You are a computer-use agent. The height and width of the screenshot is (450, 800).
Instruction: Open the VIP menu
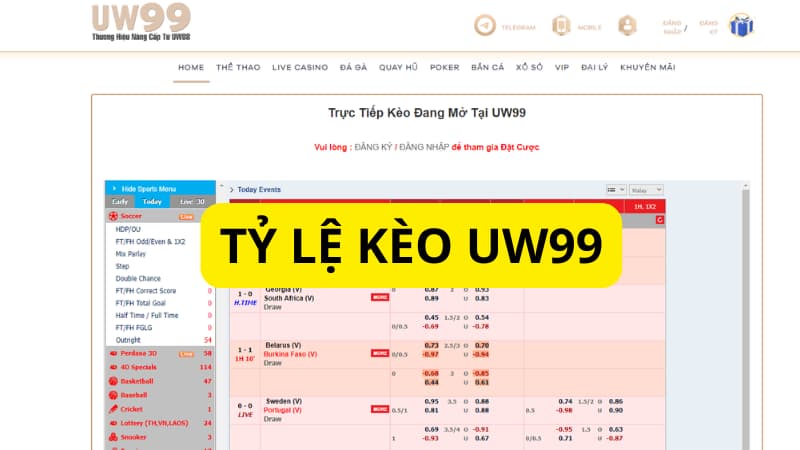562,67
